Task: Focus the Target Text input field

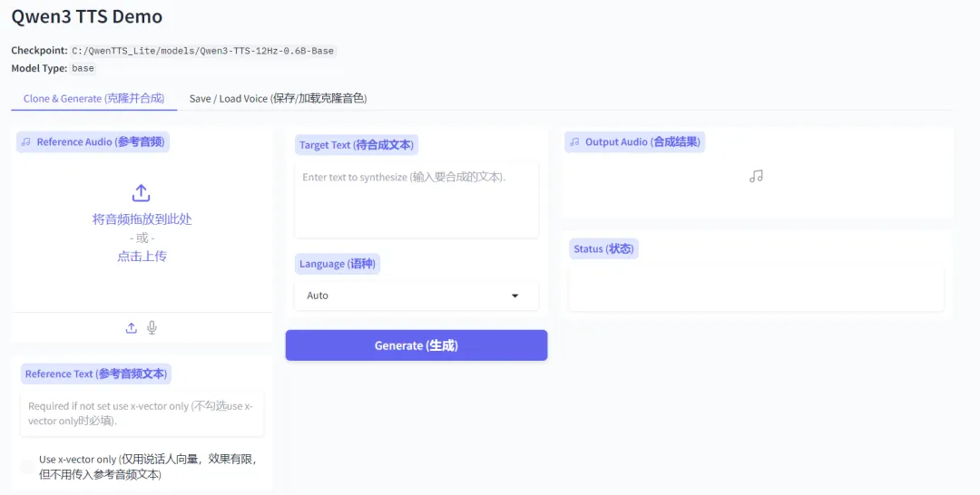Action: 416,199
